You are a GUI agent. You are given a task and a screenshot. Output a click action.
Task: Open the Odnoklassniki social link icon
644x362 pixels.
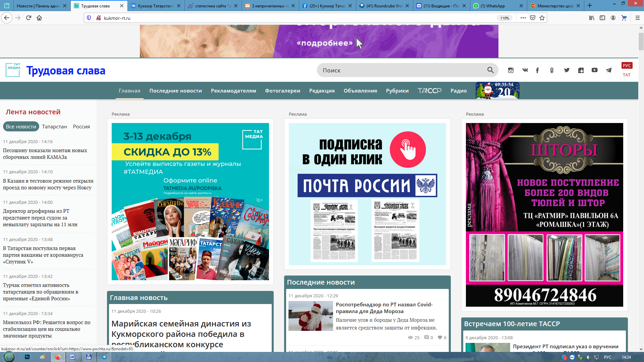(552, 70)
